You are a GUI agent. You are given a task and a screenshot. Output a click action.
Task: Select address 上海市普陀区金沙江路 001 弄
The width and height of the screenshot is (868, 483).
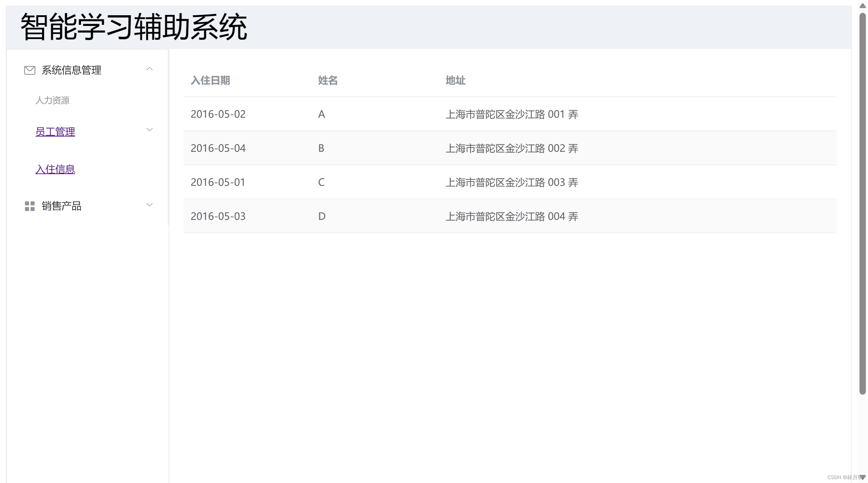512,114
